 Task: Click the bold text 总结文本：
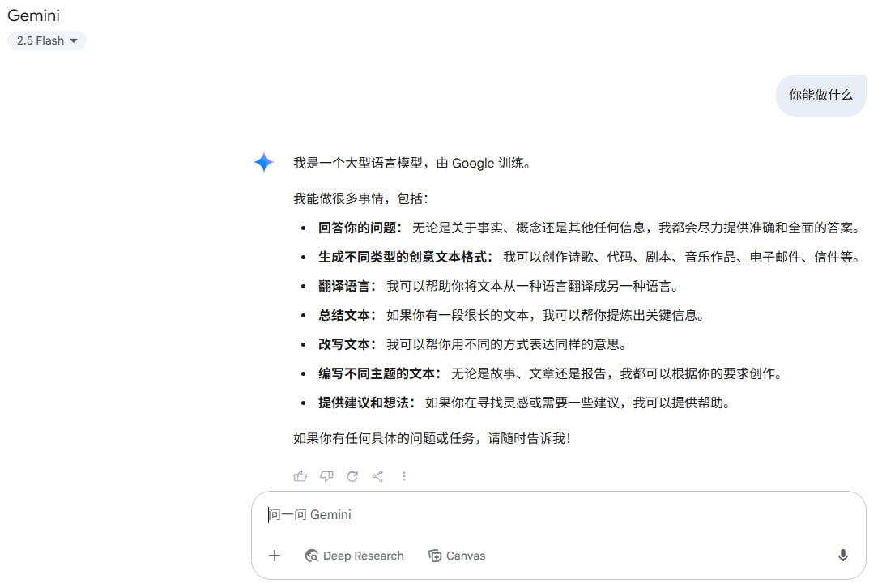(x=347, y=315)
